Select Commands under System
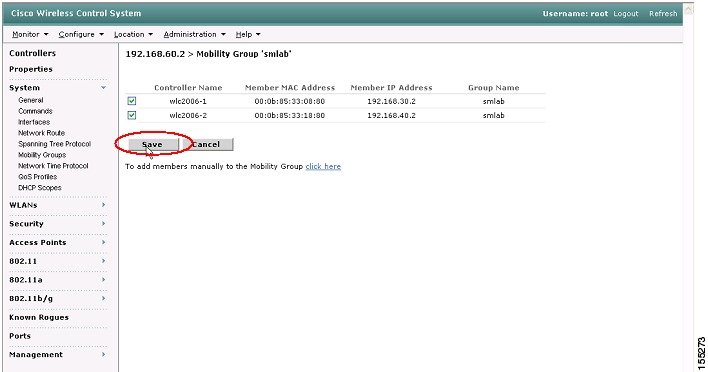Image resolution: width=708 pixels, height=372 pixels. pos(35,111)
